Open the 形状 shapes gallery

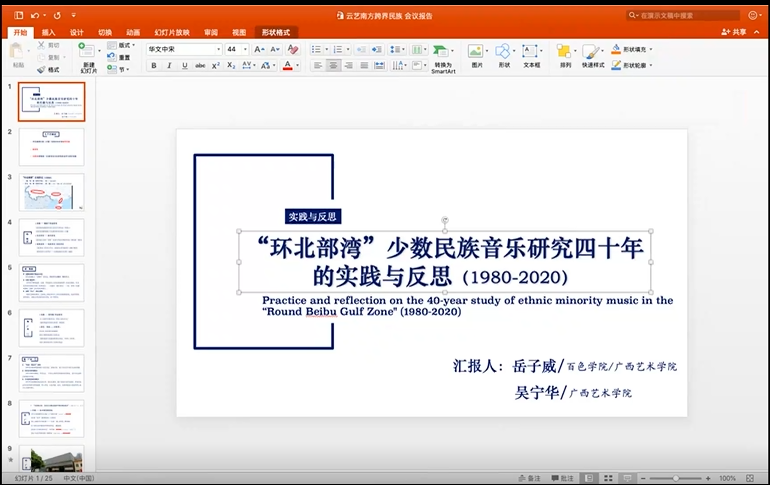[x=503, y=55]
